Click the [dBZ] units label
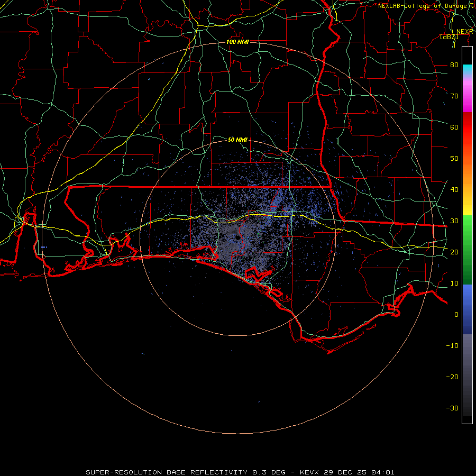476x476 pixels. 449,36
